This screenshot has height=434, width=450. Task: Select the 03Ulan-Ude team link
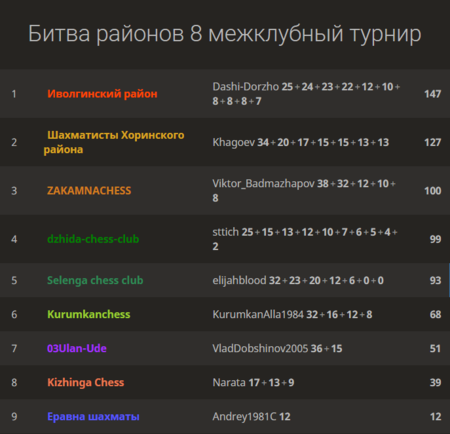tap(77, 348)
